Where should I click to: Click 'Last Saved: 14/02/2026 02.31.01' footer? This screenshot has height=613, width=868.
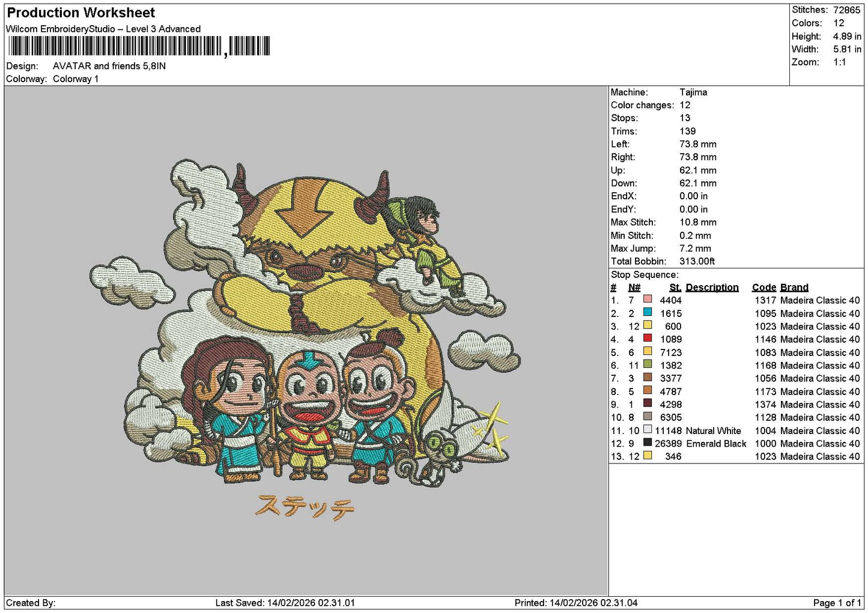[285, 602]
